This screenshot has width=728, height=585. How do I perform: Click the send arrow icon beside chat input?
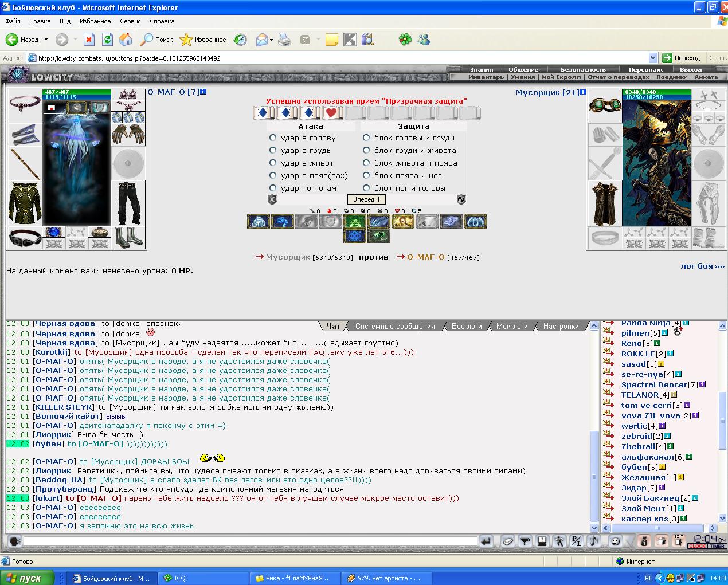[486, 541]
